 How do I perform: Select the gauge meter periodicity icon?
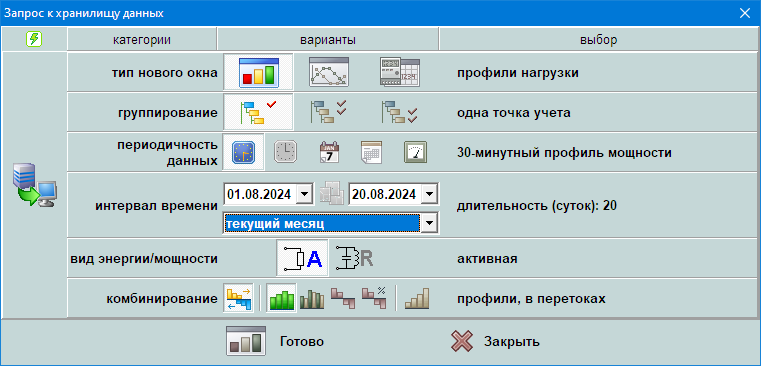415,152
